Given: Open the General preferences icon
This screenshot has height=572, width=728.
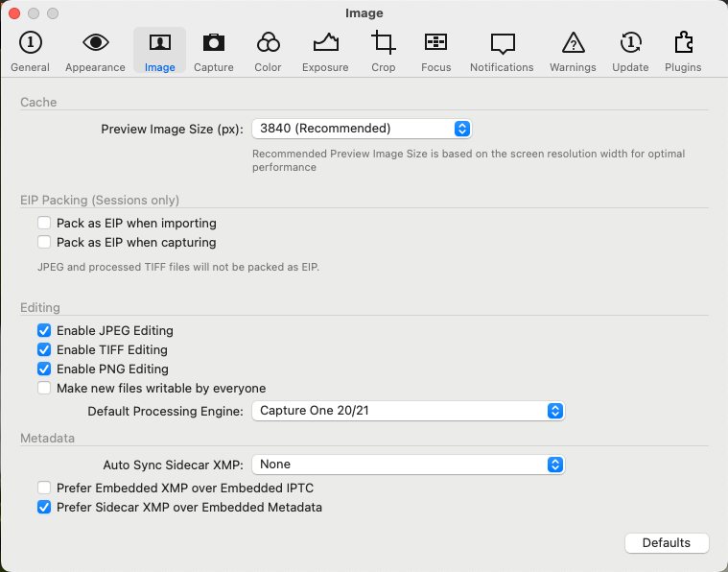Looking at the screenshot, I should pos(30,43).
